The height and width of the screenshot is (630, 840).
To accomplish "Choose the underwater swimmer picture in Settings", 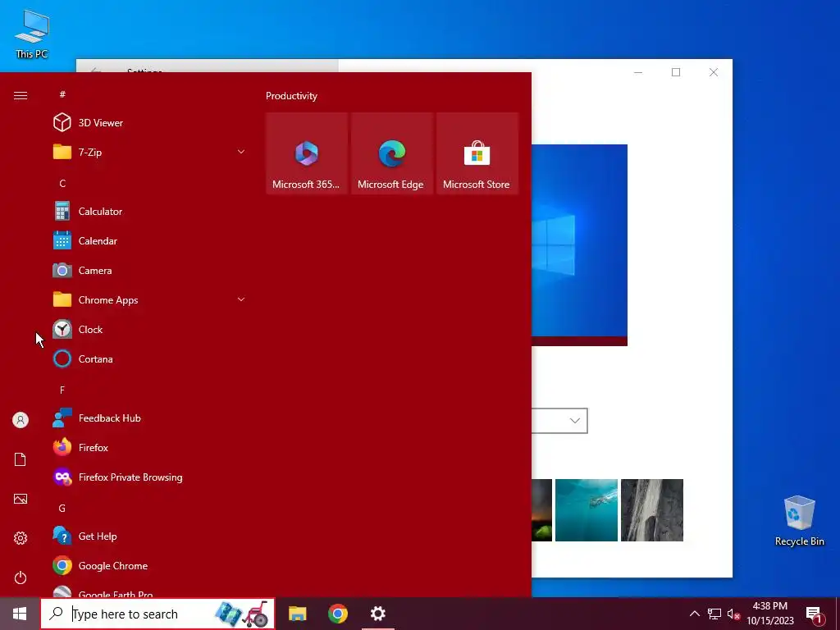I will tap(586, 510).
